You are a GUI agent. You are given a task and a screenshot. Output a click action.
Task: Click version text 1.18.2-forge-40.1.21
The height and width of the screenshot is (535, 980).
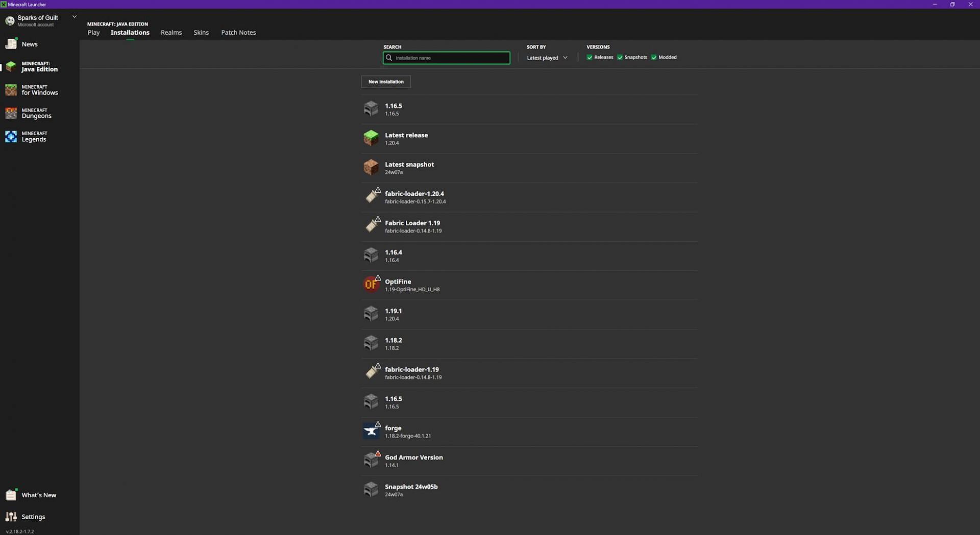(408, 436)
